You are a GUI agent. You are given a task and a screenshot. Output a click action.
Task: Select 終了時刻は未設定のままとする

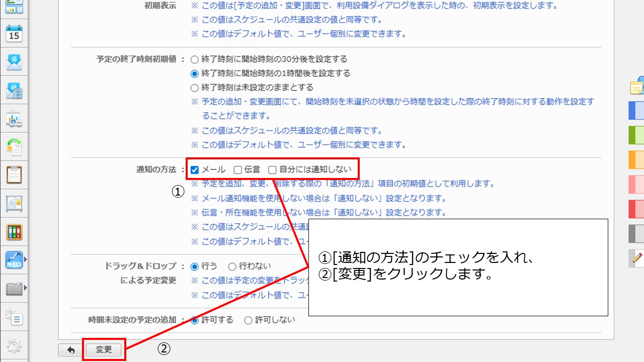tap(195, 88)
